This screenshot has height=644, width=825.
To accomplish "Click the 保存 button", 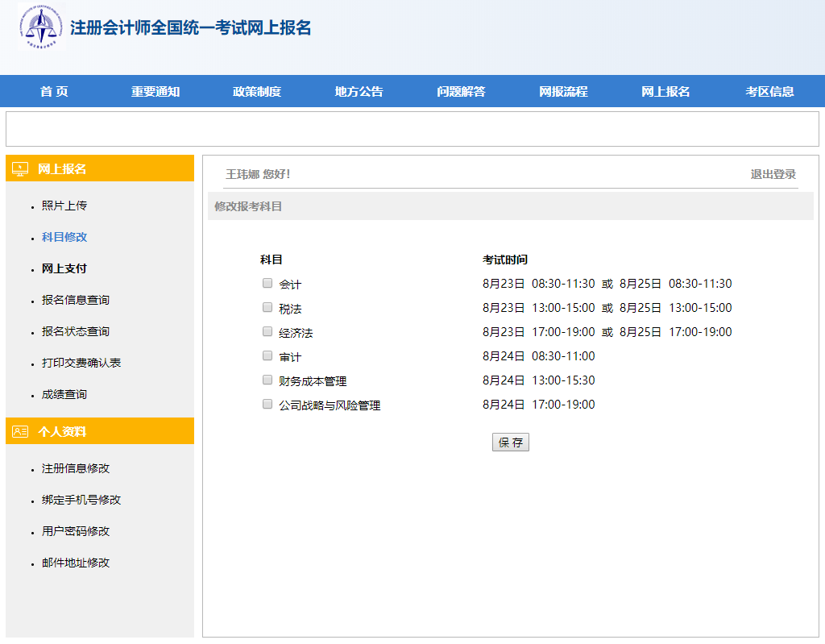I will (510, 442).
